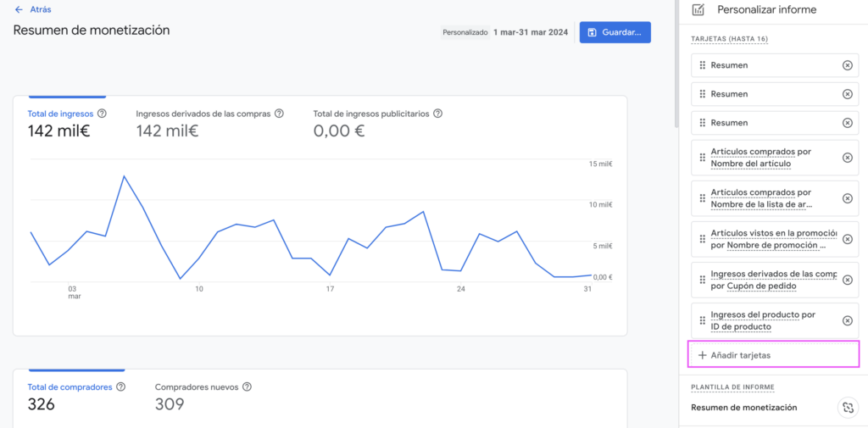
Task: Grab the drag handle of the Artículos vistos en la promoción card
Action: 702,239
